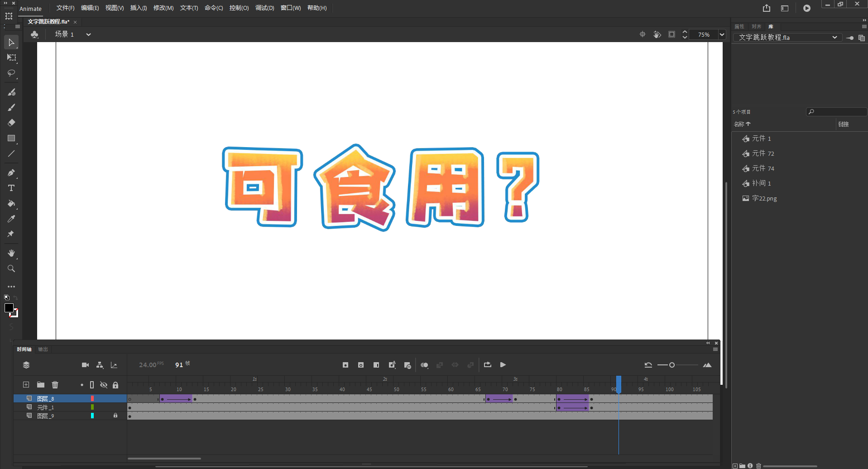Select the Eraser tool
Viewport: 868px width, 469px height.
[11, 123]
